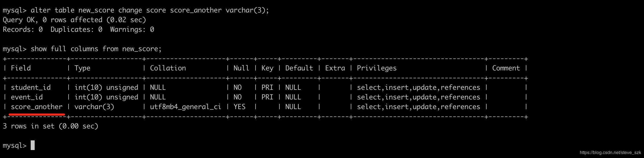Image resolution: width=644 pixels, height=158 pixels.
Task: Click the Extra column header
Action: (x=335, y=68)
